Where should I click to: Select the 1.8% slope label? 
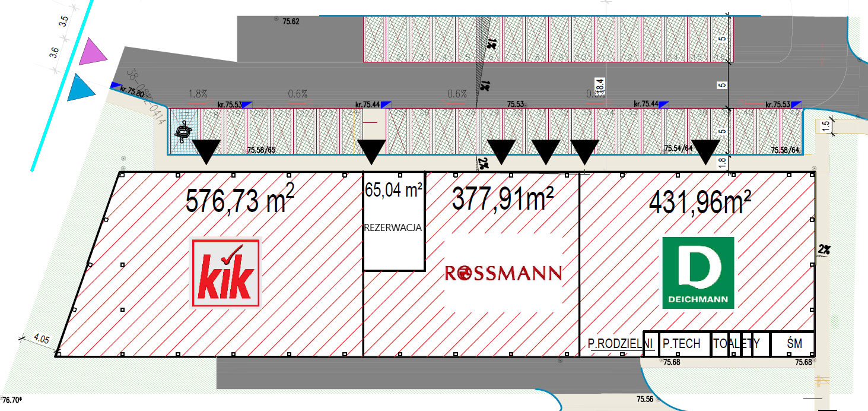(x=198, y=93)
